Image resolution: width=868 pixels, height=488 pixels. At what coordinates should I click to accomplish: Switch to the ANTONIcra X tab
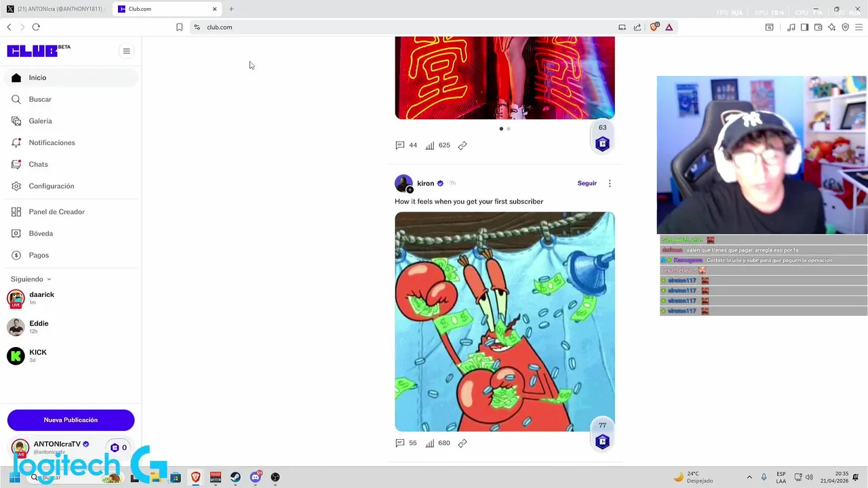[56, 9]
